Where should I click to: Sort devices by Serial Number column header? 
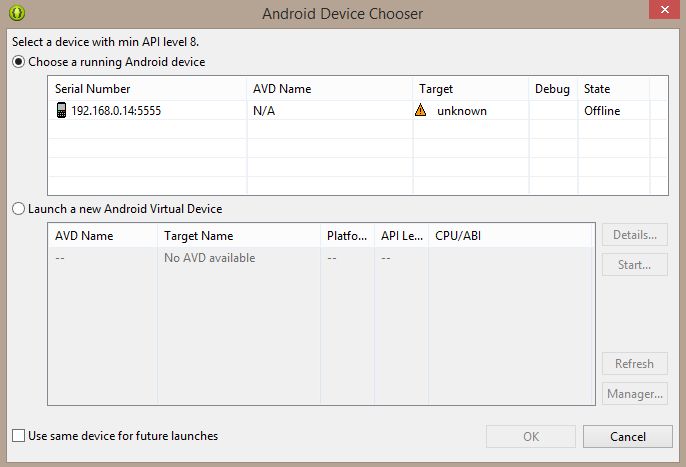coord(148,89)
